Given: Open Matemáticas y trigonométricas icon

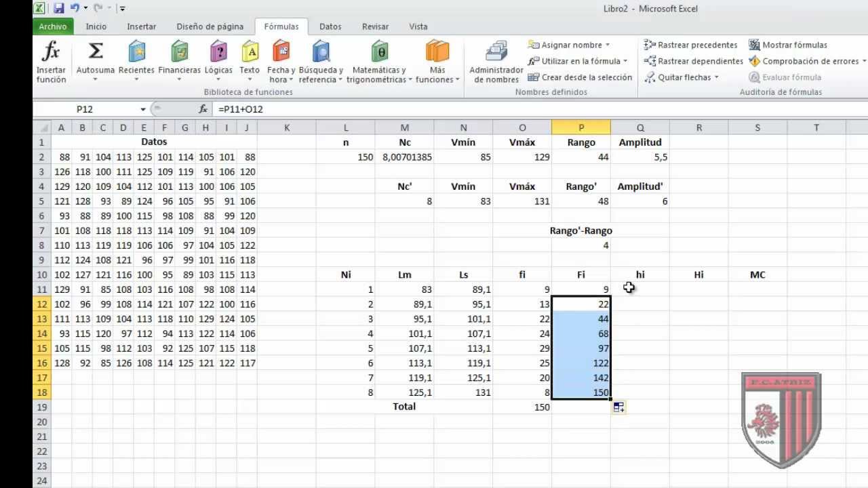Looking at the screenshot, I should (x=379, y=51).
